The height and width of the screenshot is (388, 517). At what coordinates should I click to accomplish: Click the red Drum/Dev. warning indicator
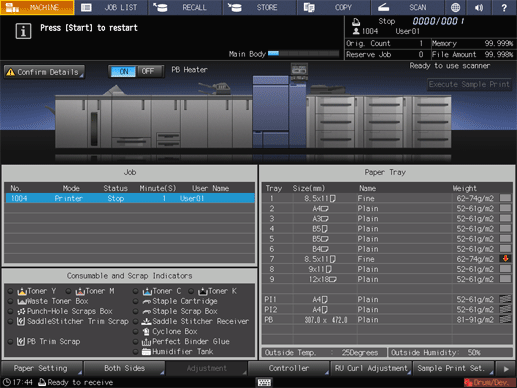490,382
